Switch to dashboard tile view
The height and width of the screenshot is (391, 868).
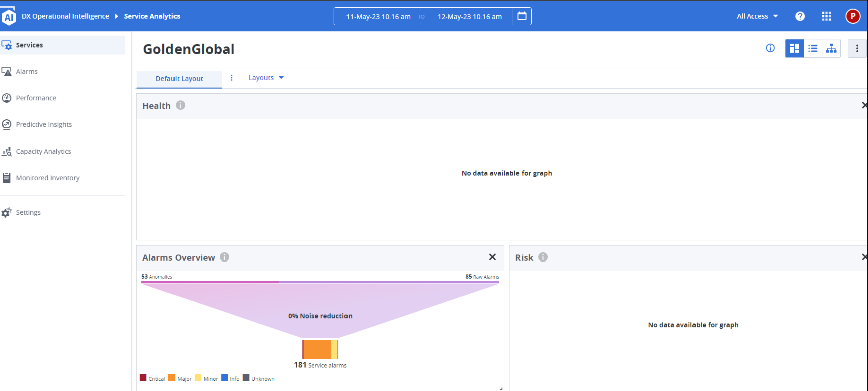click(x=794, y=48)
